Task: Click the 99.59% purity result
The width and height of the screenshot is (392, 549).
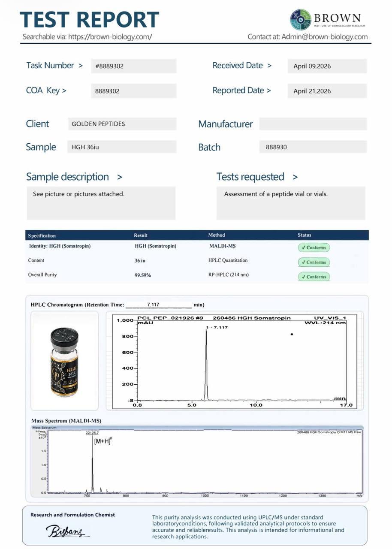Action: (143, 275)
